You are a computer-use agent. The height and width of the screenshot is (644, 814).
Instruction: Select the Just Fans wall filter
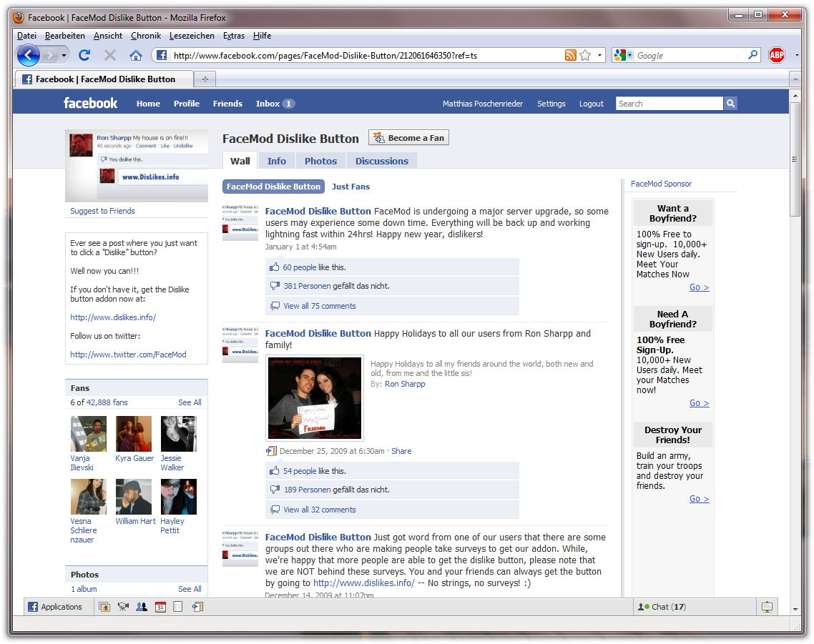pos(350,187)
